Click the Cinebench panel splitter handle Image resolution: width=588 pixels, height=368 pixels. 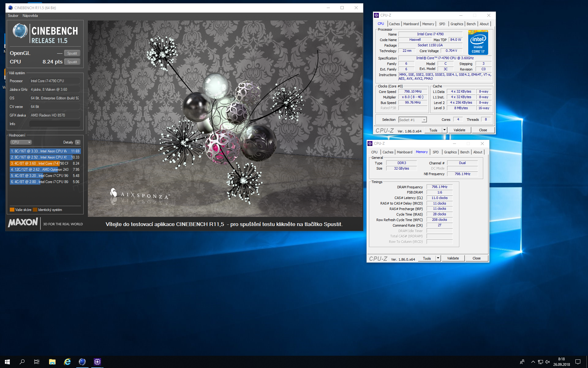coord(86,125)
